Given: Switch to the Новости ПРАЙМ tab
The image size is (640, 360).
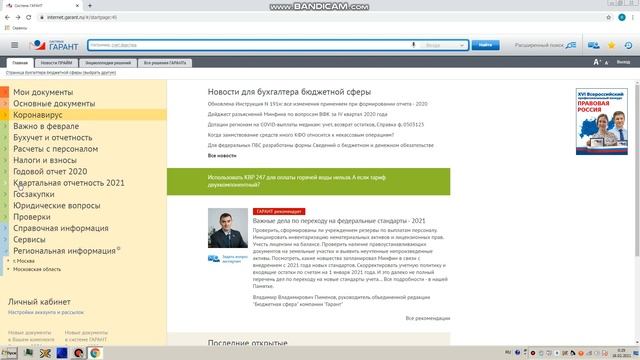Looking at the screenshot, I should point(56,63).
